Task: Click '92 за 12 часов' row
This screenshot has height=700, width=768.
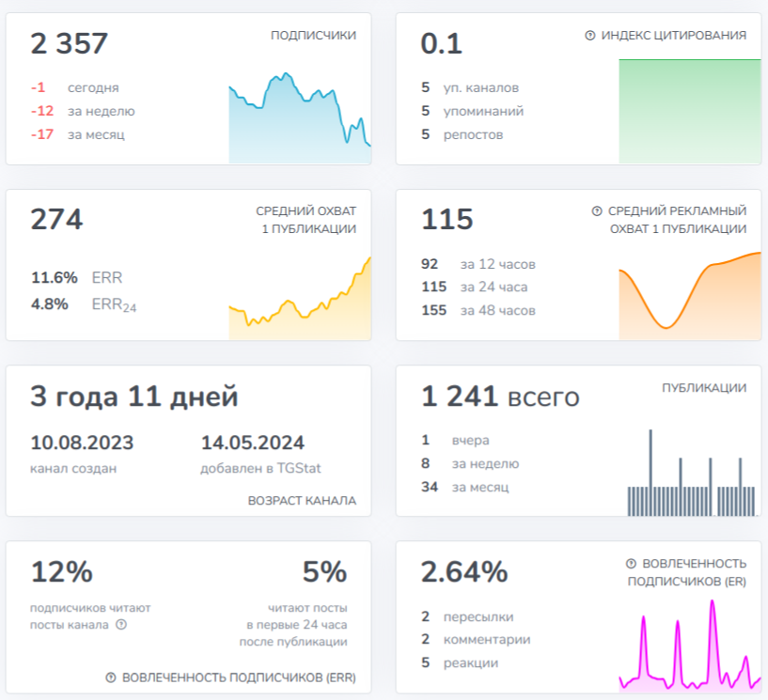Action: [x=478, y=264]
